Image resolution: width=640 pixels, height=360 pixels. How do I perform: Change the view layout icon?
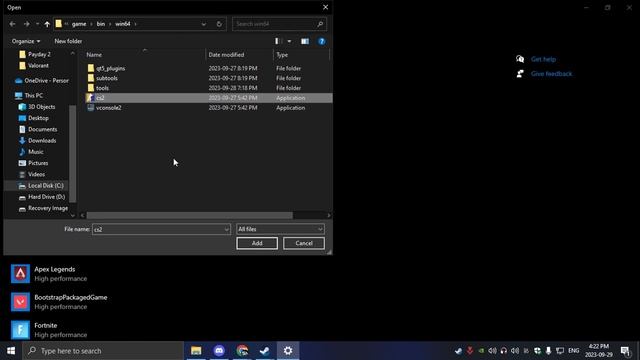tap(278, 41)
